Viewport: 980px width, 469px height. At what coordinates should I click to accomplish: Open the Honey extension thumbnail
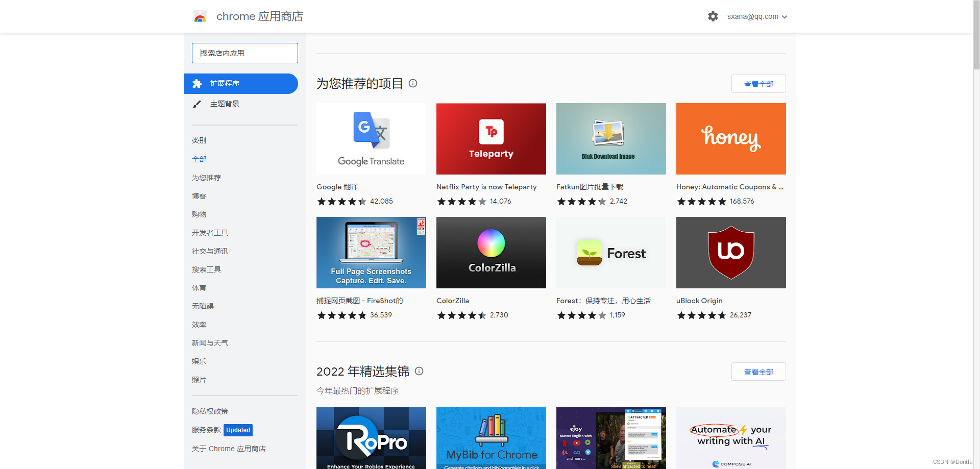(731, 139)
